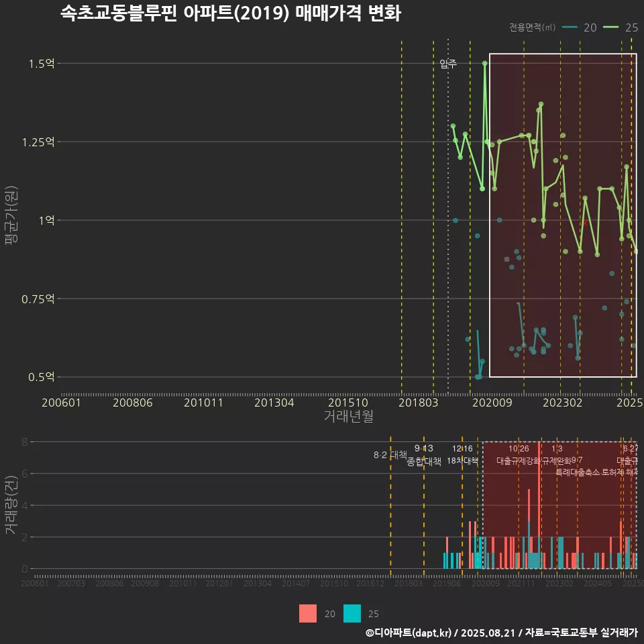Click 202405 on the volume chart x-axis

tap(598, 583)
